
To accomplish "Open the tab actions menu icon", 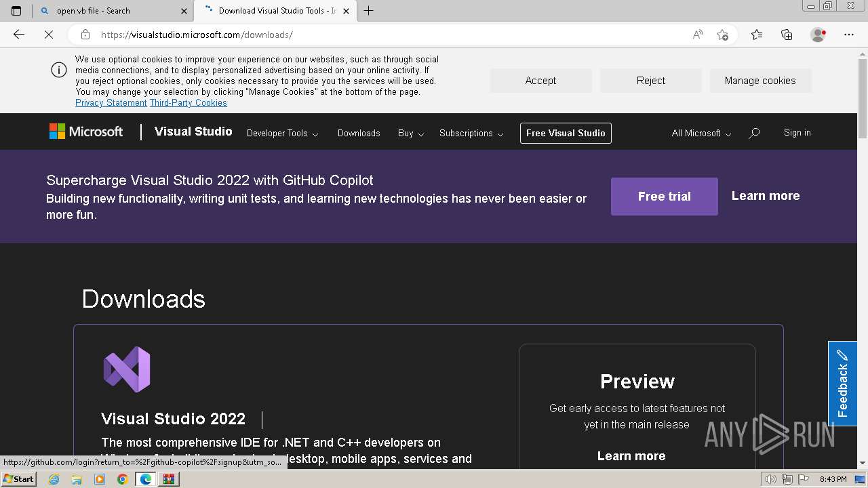I will pyautogui.click(x=16, y=11).
